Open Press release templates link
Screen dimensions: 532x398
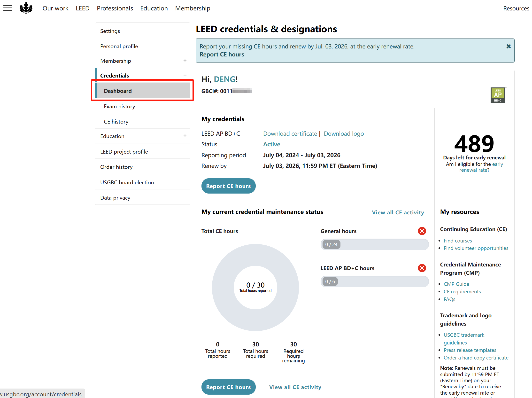pos(470,350)
